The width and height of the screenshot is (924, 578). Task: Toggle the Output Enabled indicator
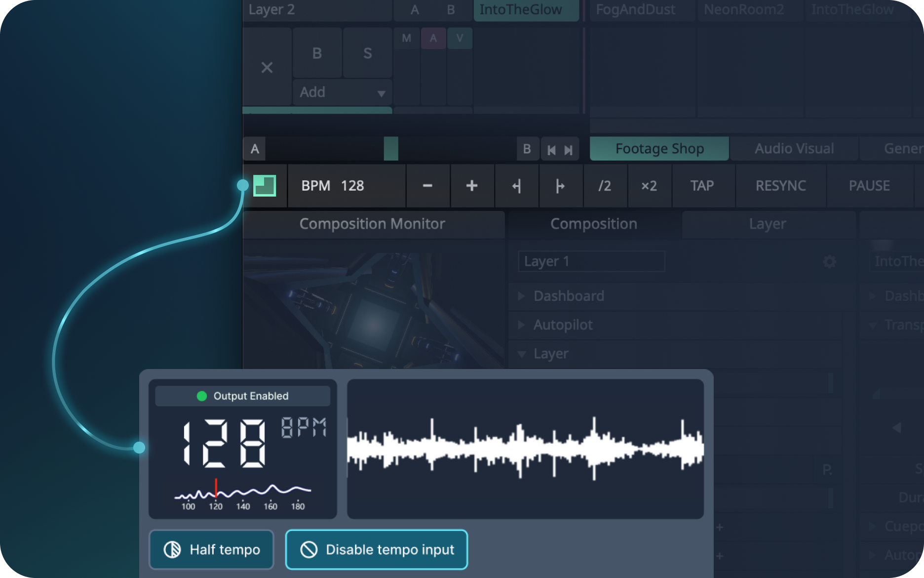pyautogui.click(x=242, y=395)
